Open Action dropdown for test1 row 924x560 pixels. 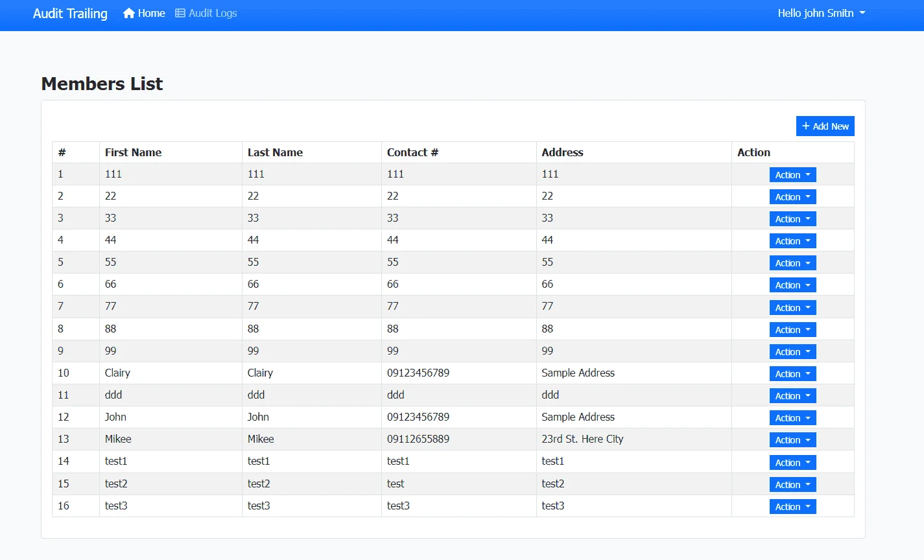(792, 463)
